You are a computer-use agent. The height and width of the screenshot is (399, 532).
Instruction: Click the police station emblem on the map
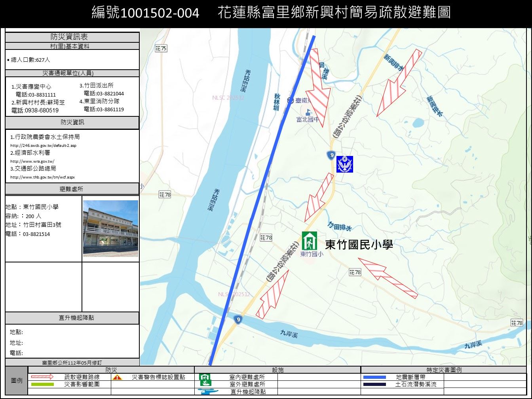pyautogui.click(x=344, y=164)
